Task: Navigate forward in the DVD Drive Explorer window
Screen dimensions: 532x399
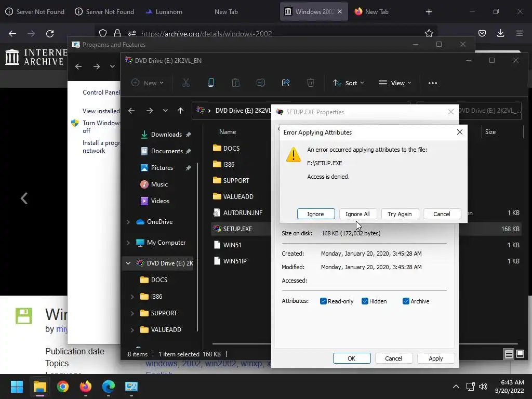Action: tap(149, 111)
